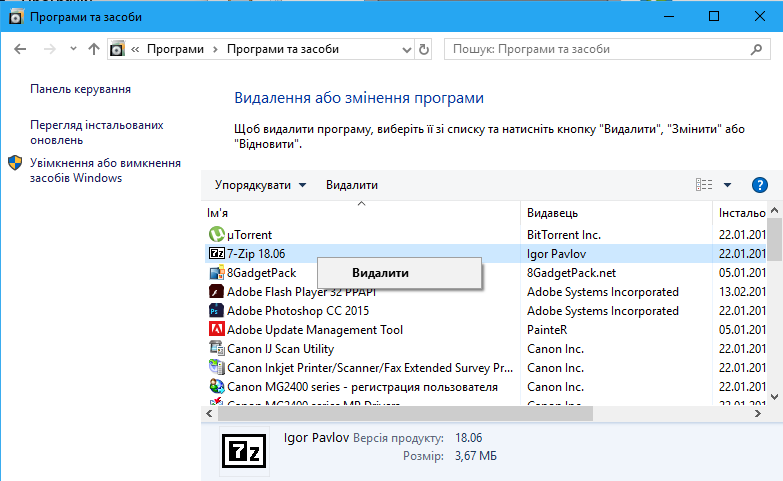The image size is (783, 481).
Task: Click the large 7z icon in details pane
Action: (x=244, y=451)
